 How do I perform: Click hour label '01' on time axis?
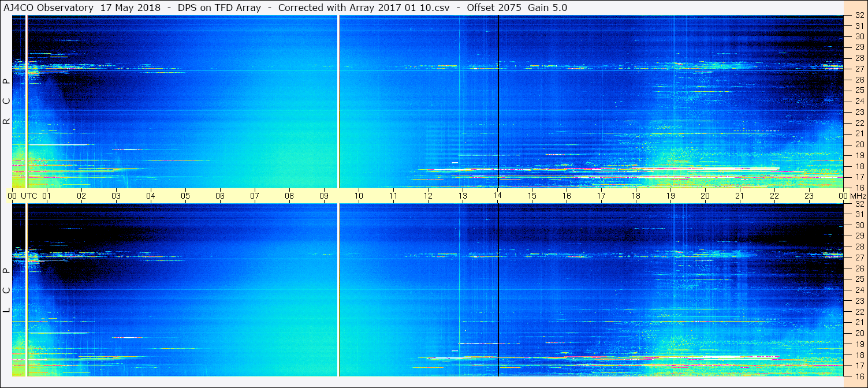47,196
